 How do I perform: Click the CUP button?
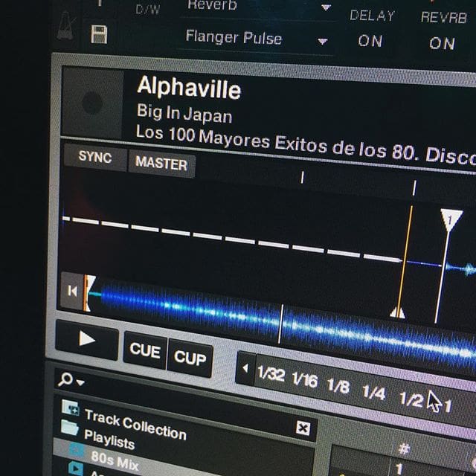click(190, 358)
